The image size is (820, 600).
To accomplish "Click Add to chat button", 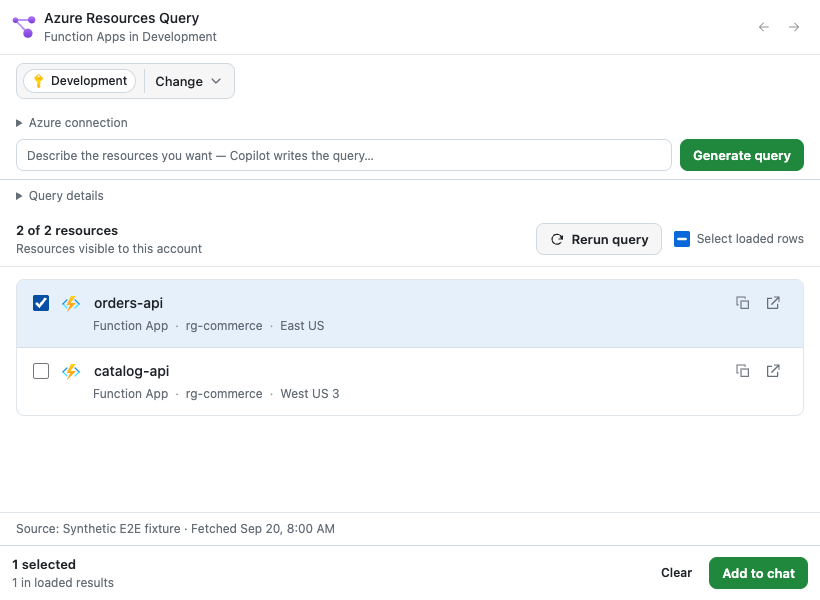I will 758,573.
